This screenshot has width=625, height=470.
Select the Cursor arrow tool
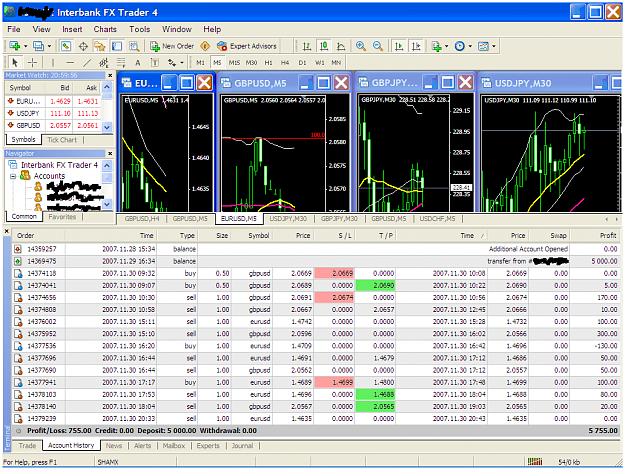click(15, 62)
